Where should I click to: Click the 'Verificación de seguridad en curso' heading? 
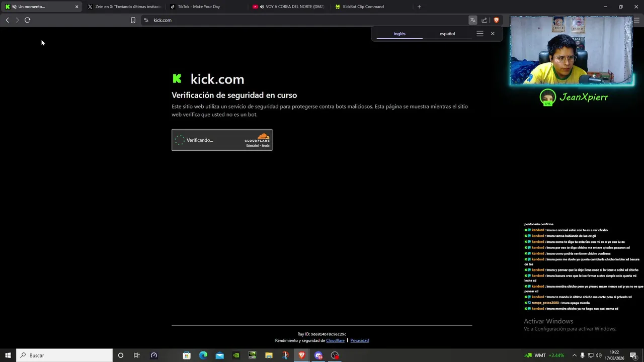tap(234, 95)
